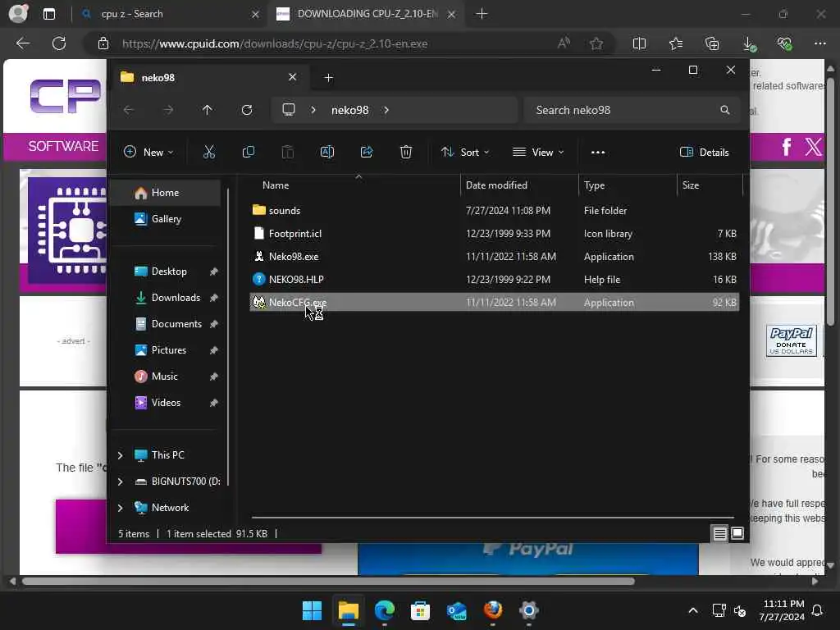Click the Edge back arrow button
This screenshot has width=840, height=630.
22,43
